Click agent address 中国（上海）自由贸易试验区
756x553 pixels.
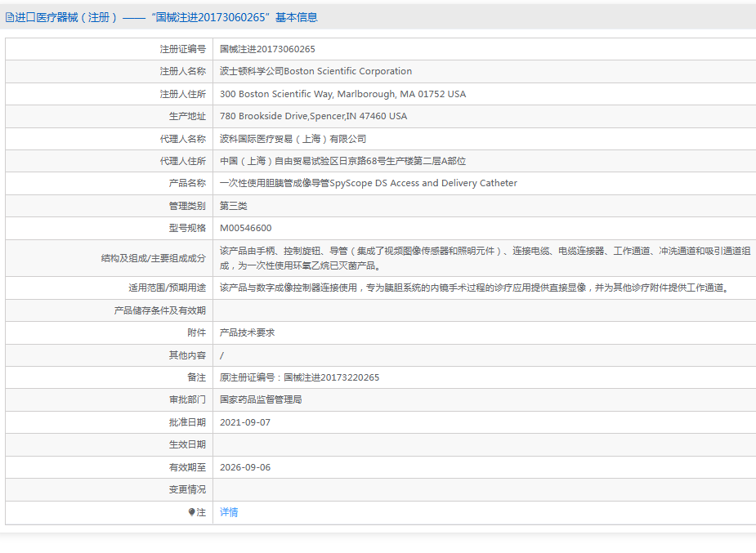342,161
